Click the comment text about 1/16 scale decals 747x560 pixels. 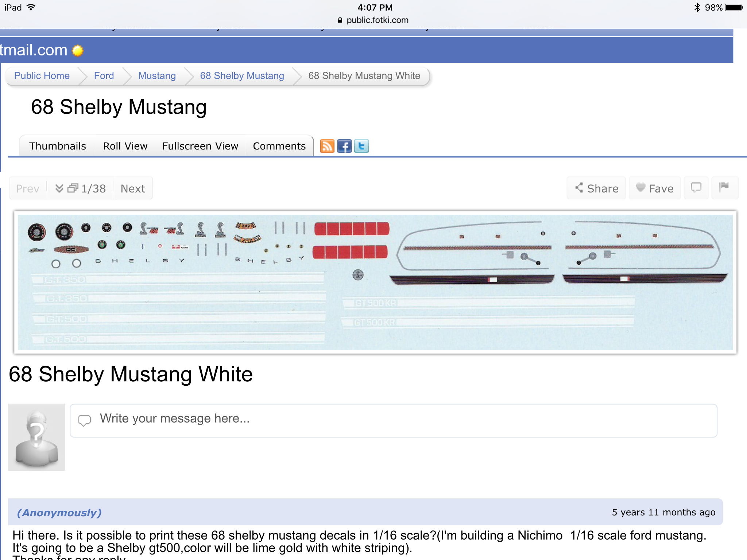pos(359,545)
